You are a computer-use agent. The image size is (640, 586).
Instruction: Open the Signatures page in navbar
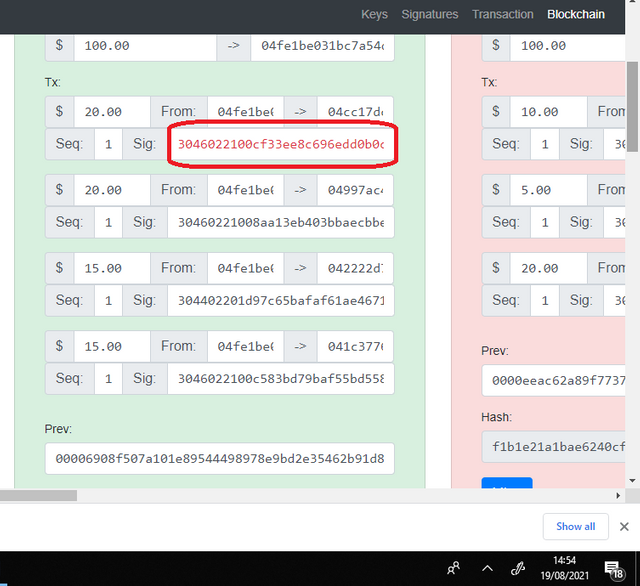430,14
